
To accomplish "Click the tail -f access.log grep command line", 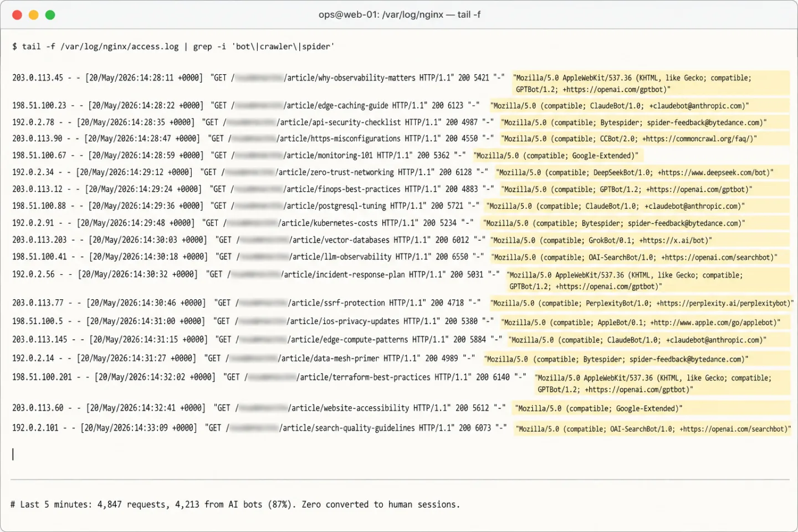I will pos(173,47).
